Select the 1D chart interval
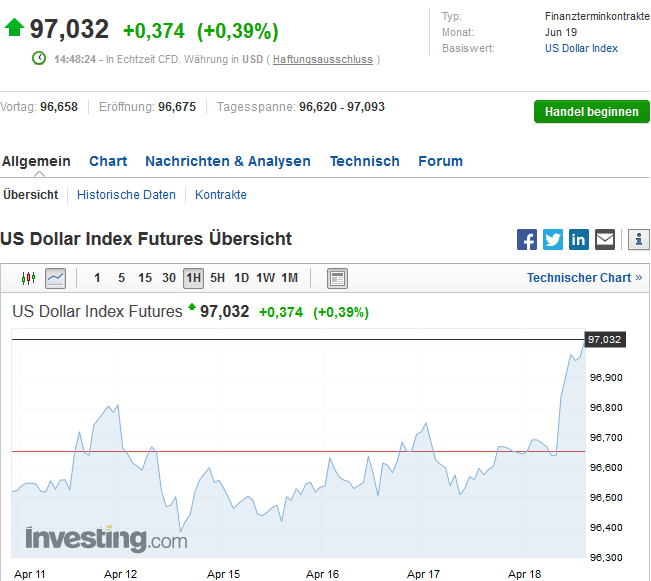 [241, 278]
